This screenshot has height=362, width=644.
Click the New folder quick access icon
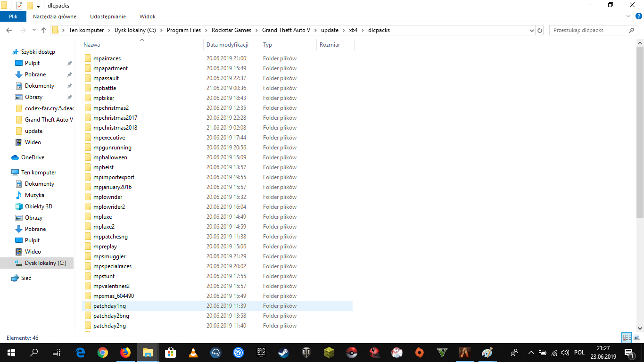30,5
